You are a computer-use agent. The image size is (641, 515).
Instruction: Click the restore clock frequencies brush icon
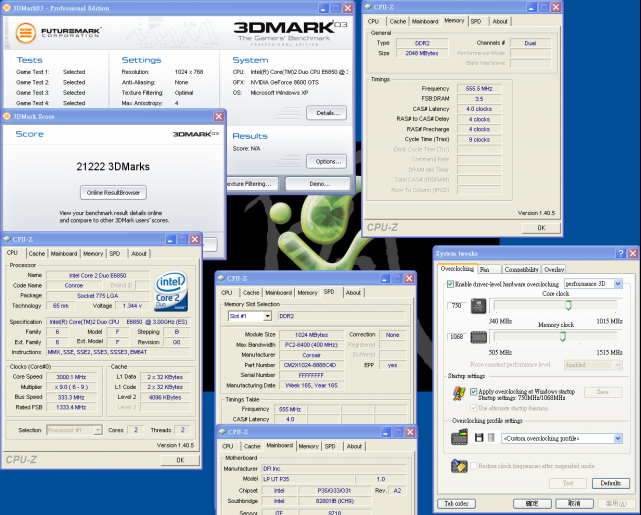(459, 466)
